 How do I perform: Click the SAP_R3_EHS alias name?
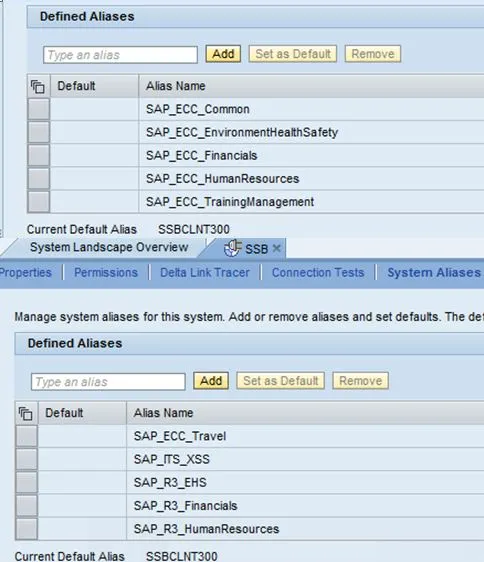coord(170,483)
